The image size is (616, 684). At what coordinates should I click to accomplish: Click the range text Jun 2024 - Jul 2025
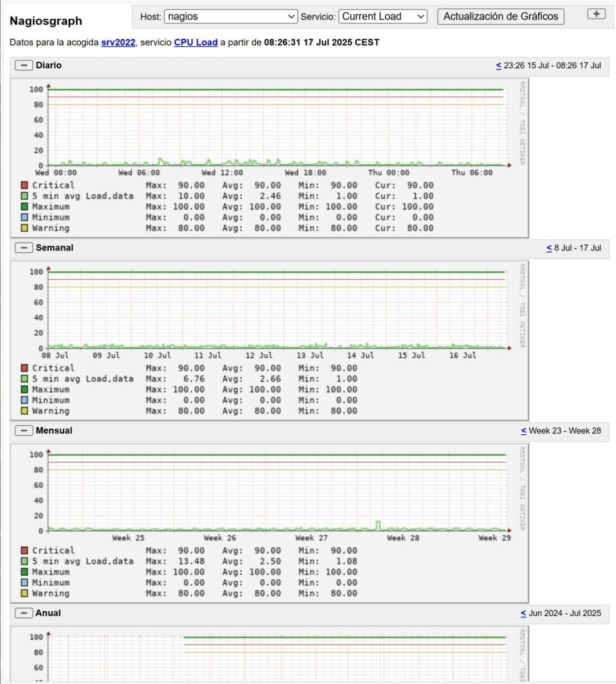(x=565, y=613)
